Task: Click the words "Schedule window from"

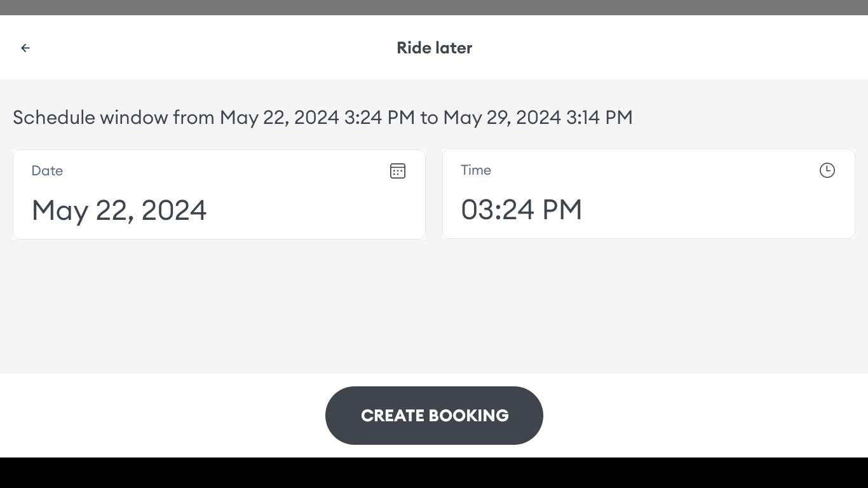Action: [x=113, y=118]
